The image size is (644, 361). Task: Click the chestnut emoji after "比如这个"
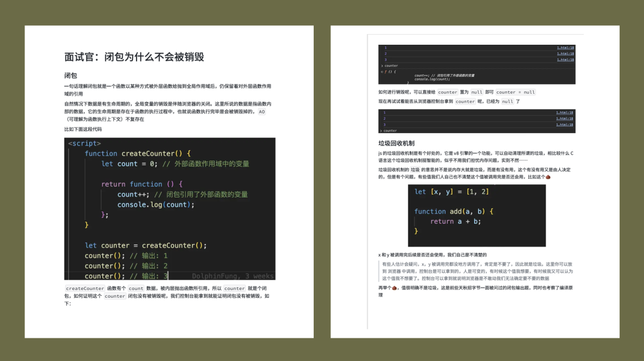tap(548, 177)
